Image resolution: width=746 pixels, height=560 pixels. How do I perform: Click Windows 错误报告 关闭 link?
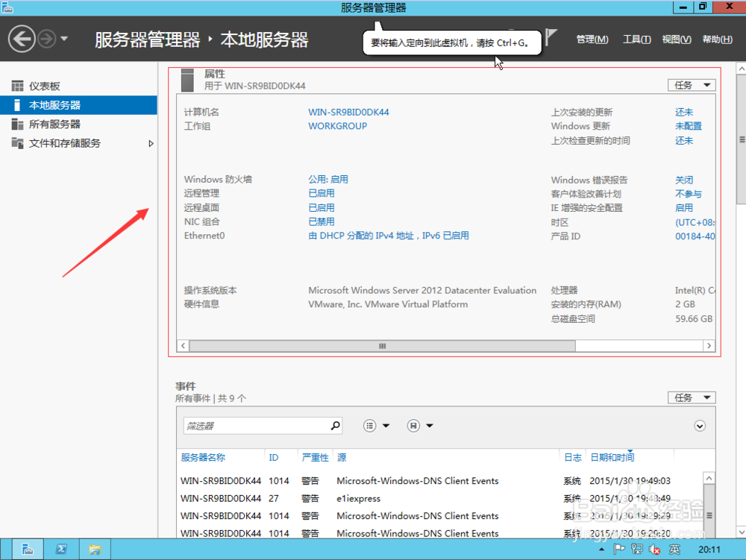point(683,180)
